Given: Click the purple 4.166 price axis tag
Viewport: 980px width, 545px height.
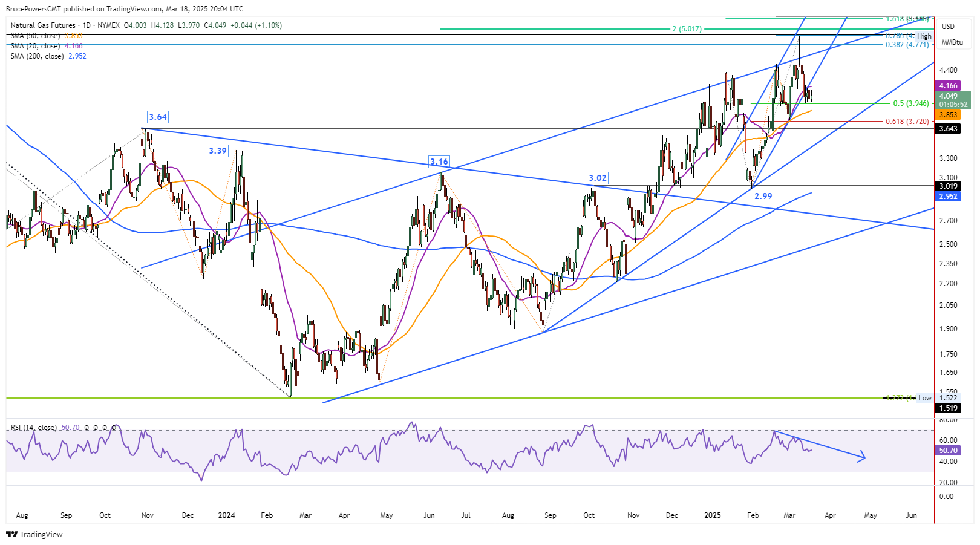Looking at the screenshot, I should pos(948,86).
